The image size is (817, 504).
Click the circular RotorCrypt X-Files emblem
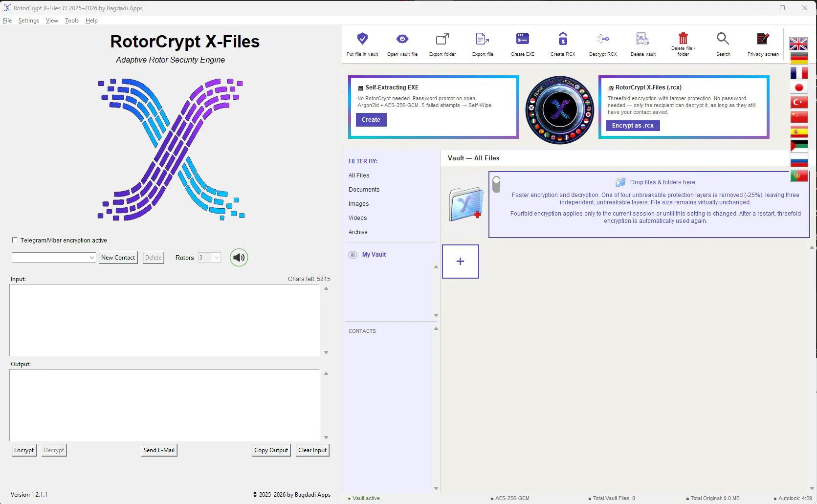click(560, 110)
